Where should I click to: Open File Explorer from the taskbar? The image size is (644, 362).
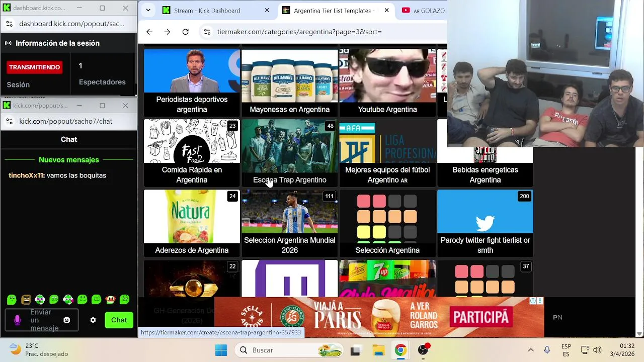tap(378, 350)
